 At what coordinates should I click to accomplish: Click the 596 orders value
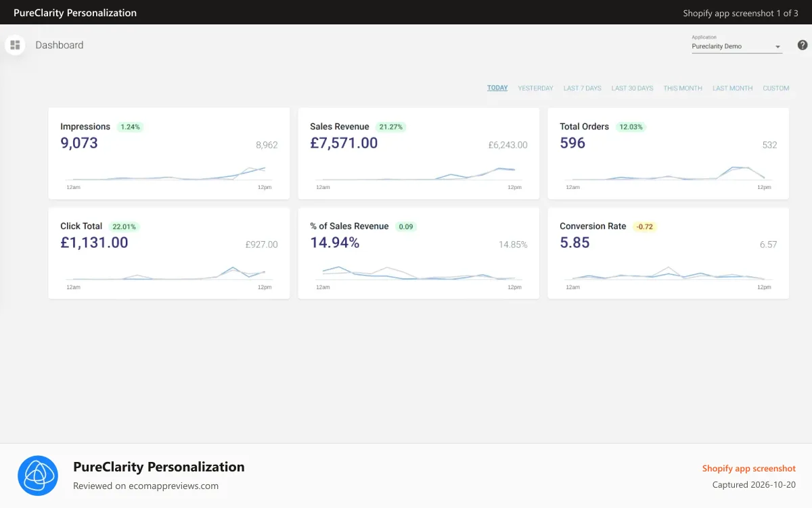pos(572,143)
